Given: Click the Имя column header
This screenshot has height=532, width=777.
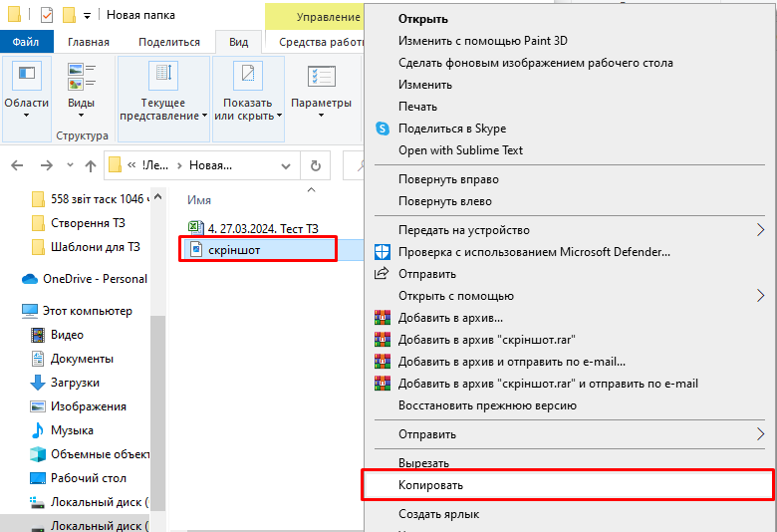Looking at the screenshot, I should [x=199, y=200].
